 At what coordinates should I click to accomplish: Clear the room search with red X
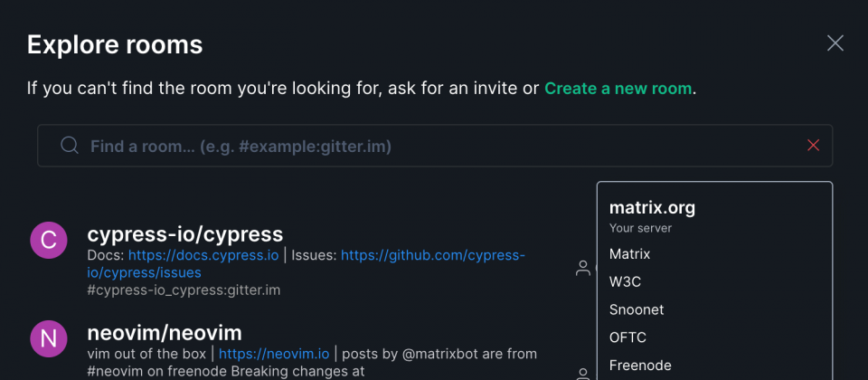[x=813, y=145]
